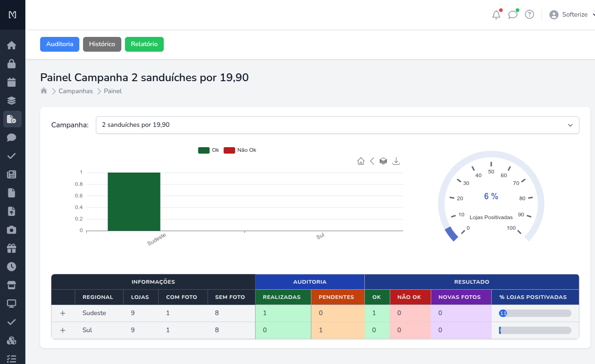Click the layers icon above the chart
595x364 pixels.
[383, 161]
